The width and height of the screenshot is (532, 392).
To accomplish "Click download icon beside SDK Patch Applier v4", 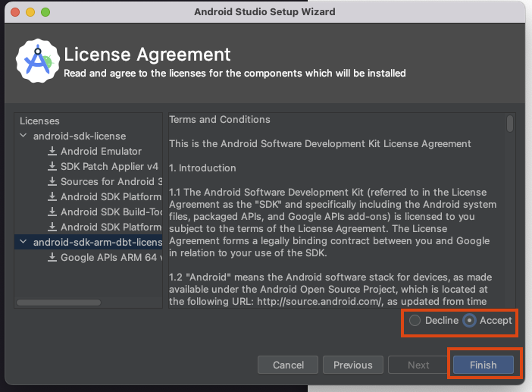I will [x=52, y=166].
